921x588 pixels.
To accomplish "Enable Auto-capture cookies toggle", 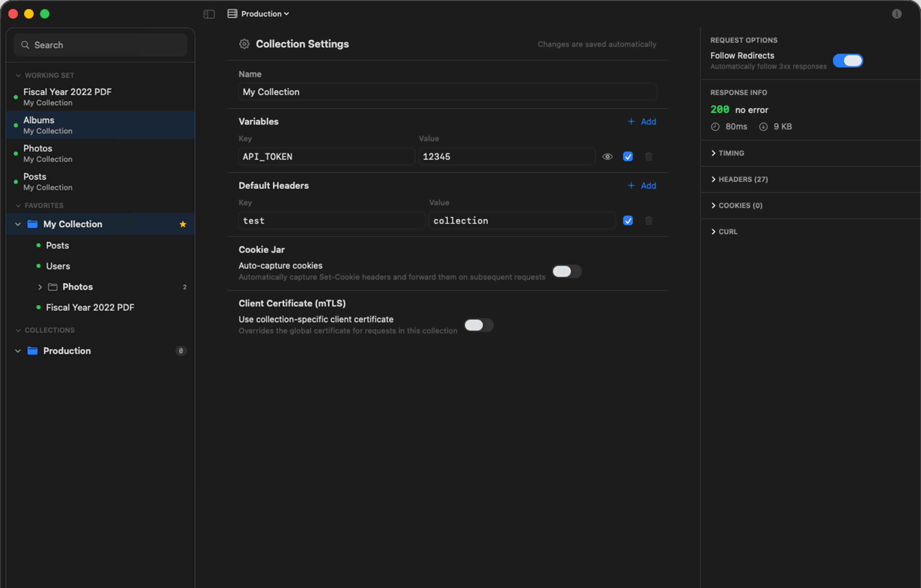I will 567,272.
